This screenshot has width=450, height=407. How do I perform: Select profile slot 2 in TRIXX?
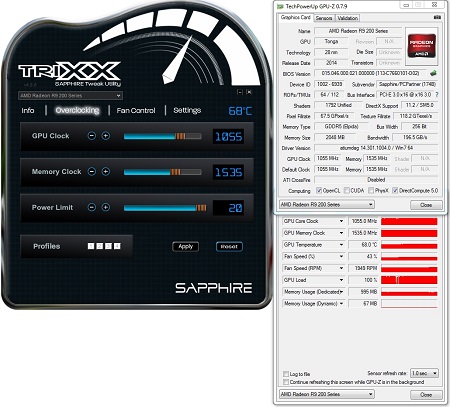tap(99, 246)
